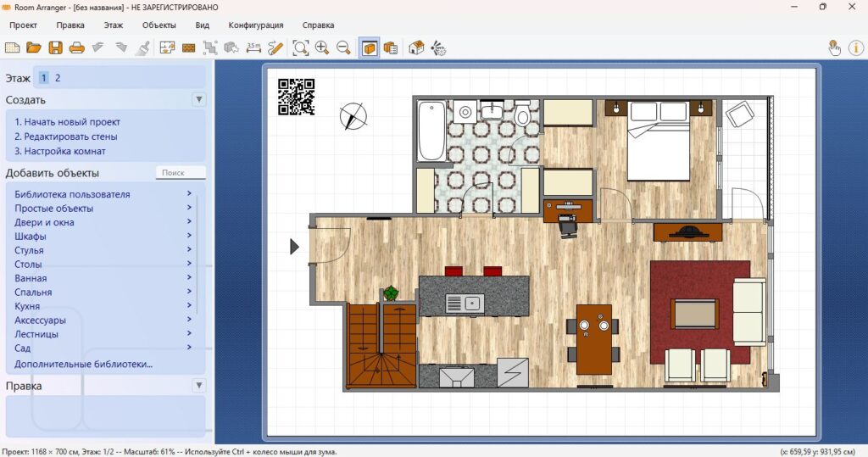Select the brown staircase object

[382, 344]
